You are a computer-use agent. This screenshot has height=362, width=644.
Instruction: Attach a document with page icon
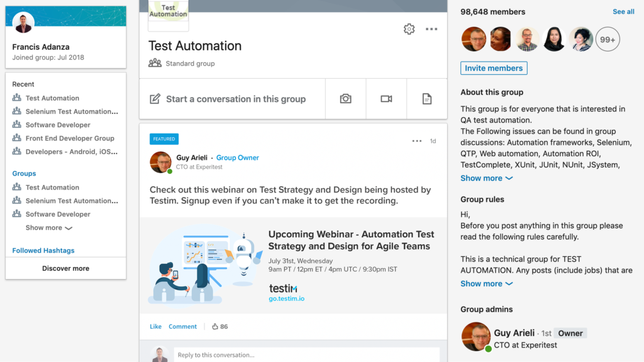(x=427, y=99)
